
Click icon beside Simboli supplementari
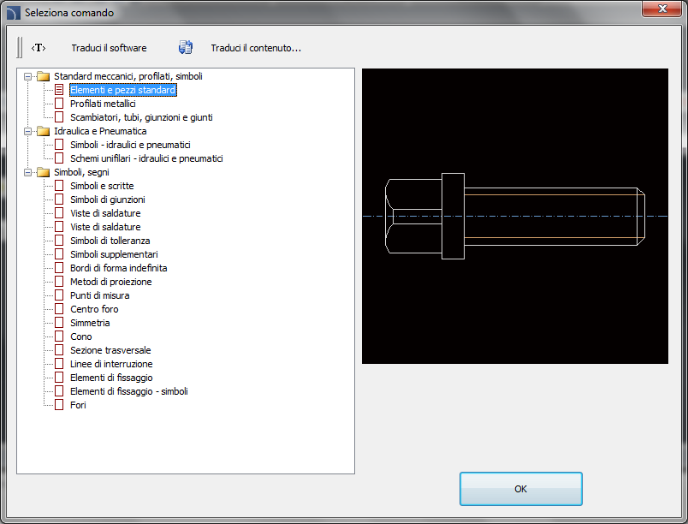point(59,254)
